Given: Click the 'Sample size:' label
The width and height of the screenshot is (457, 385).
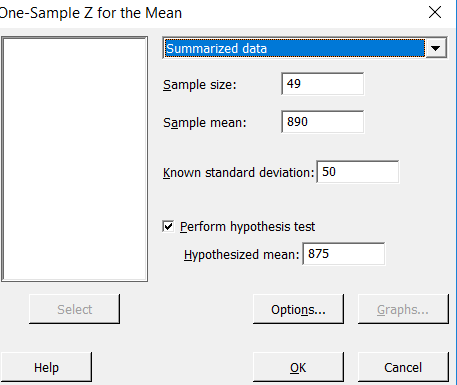Looking at the screenshot, I should pos(200,85).
